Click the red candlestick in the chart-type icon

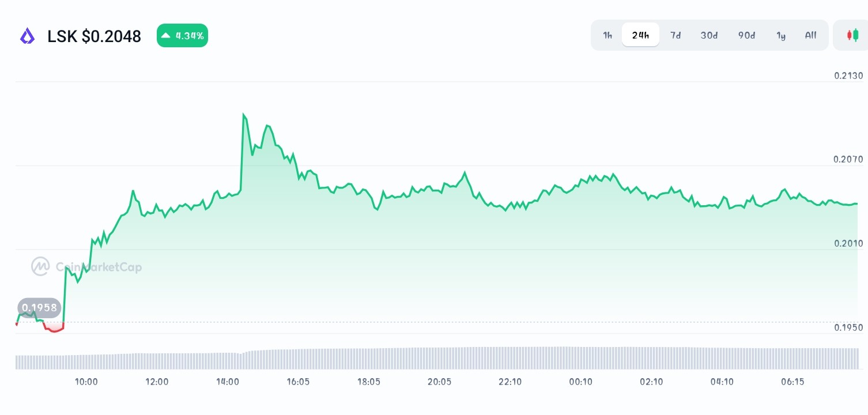[850, 34]
